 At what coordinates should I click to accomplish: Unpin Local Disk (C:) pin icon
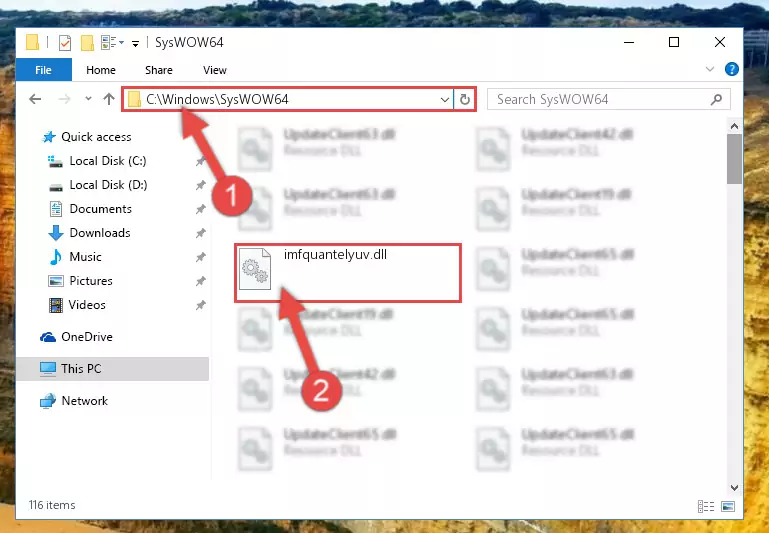pos(200,161)
